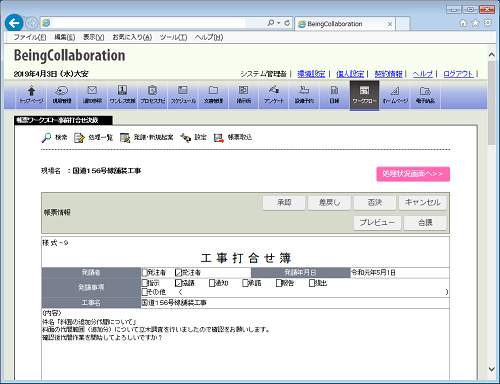Viewport: 500px width, 384px height.
Task: Check the 報告 checkbox
Action: pos(279,283)
